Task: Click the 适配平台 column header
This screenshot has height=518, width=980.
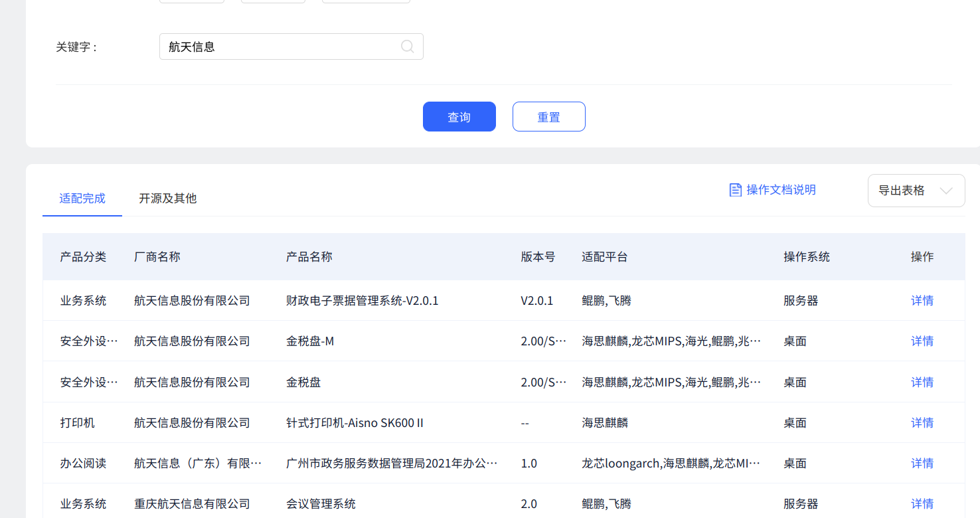Action: pyautogui.click(x=605, y=256)
